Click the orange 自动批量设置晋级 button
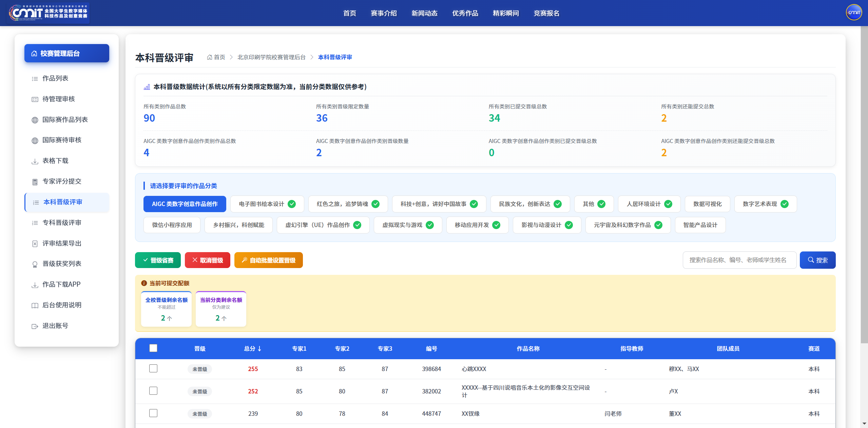Viewport: 868px width, 428px height. coord(268,260)
